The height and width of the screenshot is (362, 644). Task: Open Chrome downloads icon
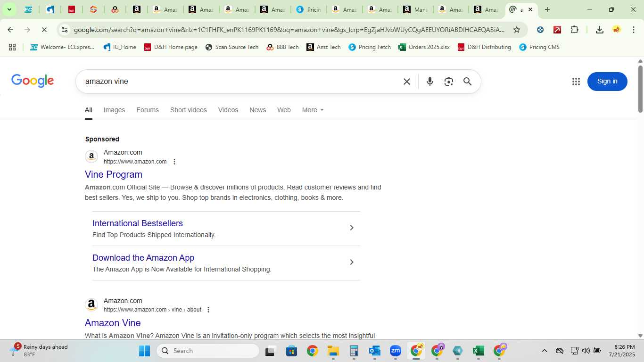pyautogui.click(x=599, y=30)
